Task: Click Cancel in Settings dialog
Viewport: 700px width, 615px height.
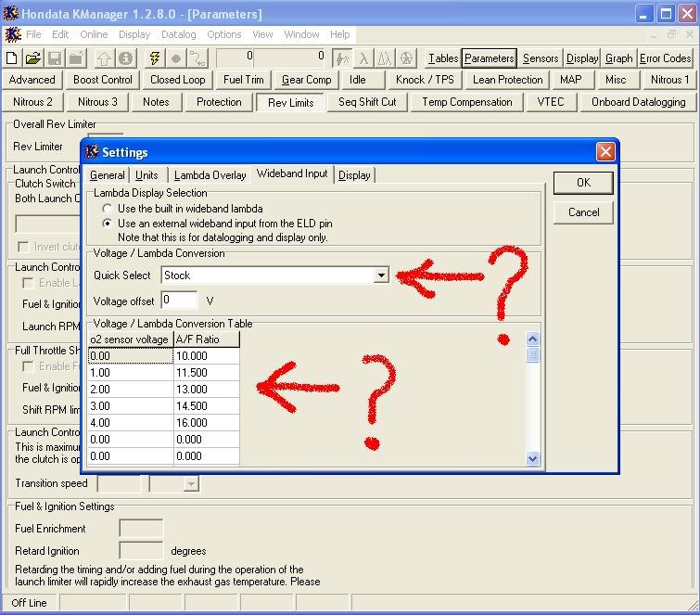Action: pos(583,212)
